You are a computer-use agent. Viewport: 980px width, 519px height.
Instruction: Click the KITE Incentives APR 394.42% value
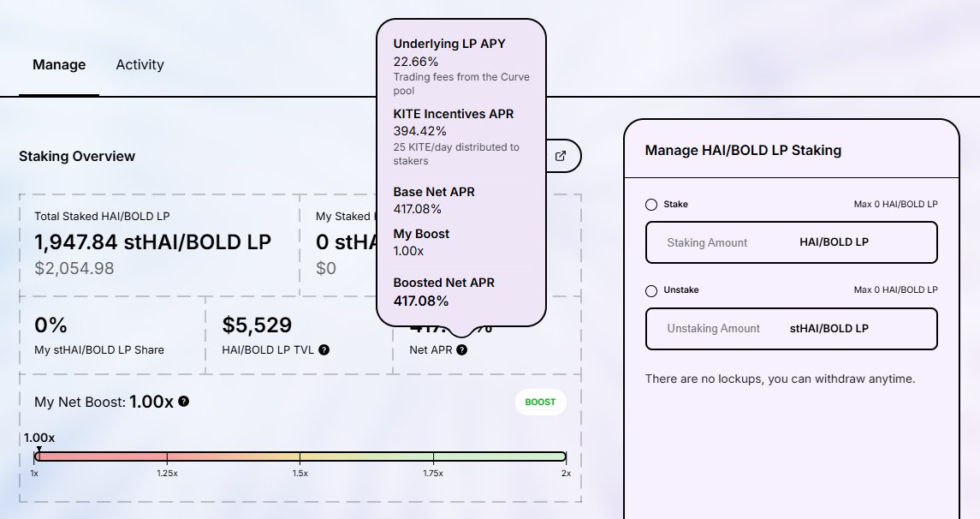(420, 131)
